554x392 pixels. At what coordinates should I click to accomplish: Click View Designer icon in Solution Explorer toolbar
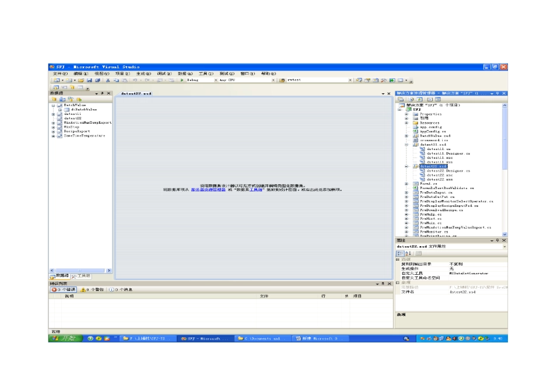(x=438, y=100)
